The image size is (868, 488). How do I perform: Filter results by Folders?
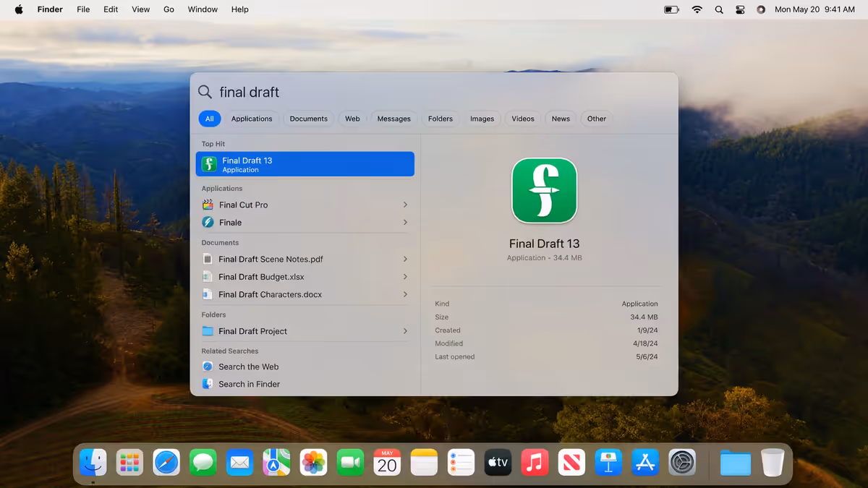pos(441,119)
